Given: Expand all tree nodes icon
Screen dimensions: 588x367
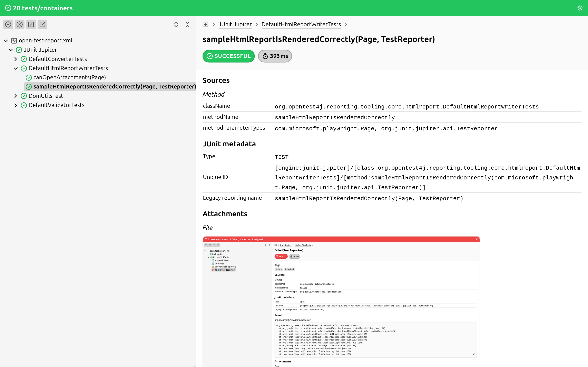Looking at the screenshot, I should [x=176, y=24].
